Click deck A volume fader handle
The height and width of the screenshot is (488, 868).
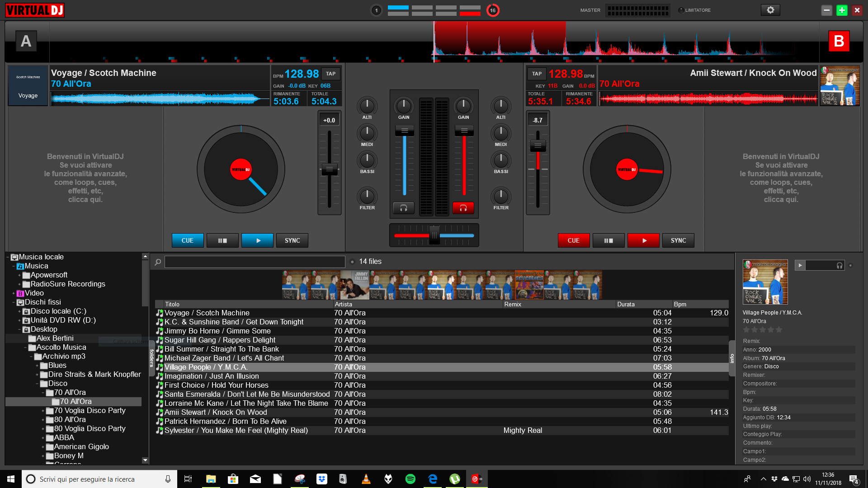point(405,131)
